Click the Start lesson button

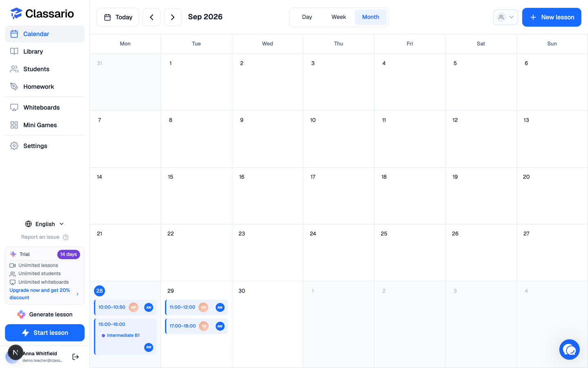coord(45,333)
